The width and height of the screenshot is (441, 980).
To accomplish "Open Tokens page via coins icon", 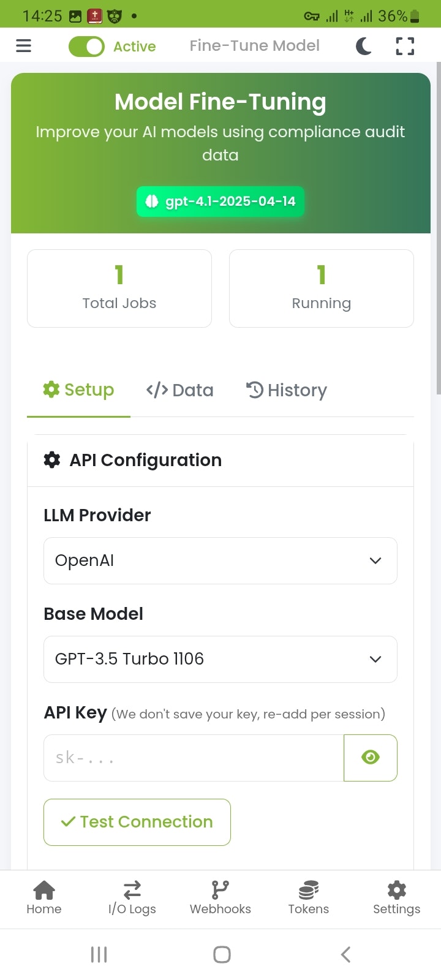I will point(309,898).
